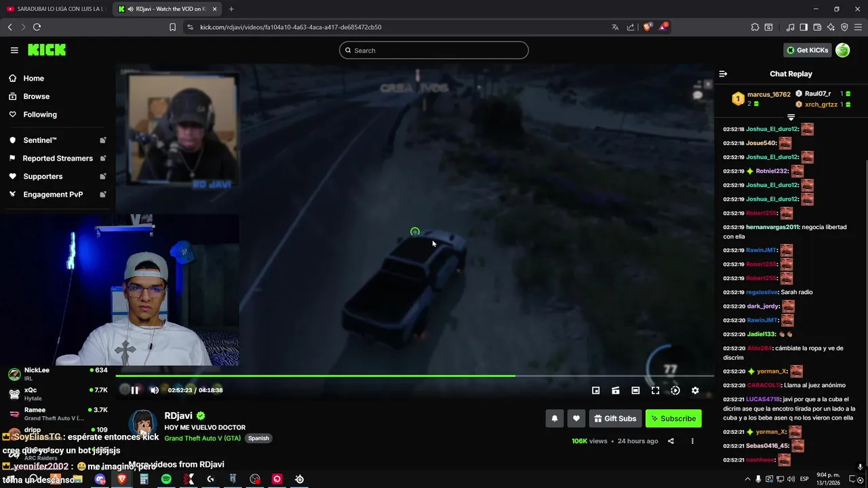The image size is (868, 488).
Task: Close the RDjavi VOD browser tab
Action: [x=214, y=9]
